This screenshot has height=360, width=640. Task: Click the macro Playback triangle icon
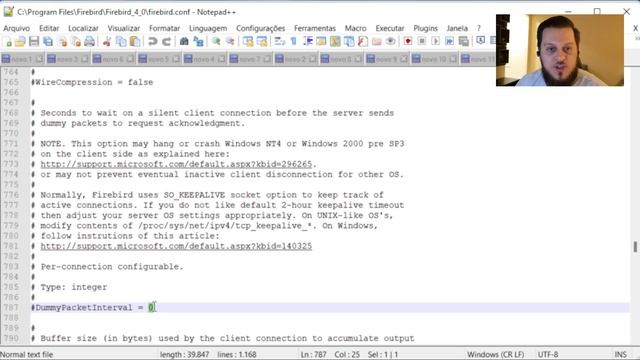436,41
